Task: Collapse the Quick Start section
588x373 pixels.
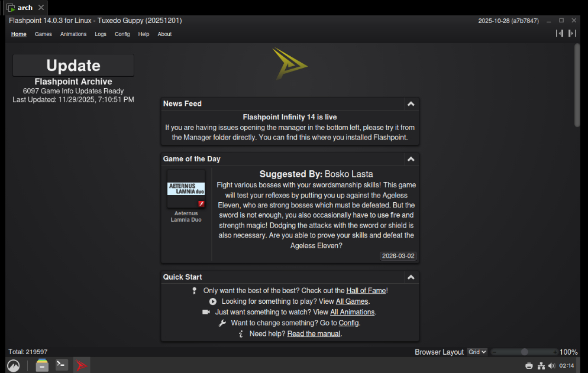Action: 411,277
